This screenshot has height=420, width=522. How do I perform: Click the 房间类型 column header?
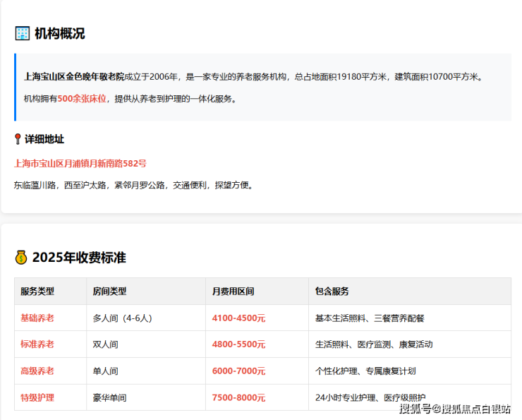[x=109, y=291]
